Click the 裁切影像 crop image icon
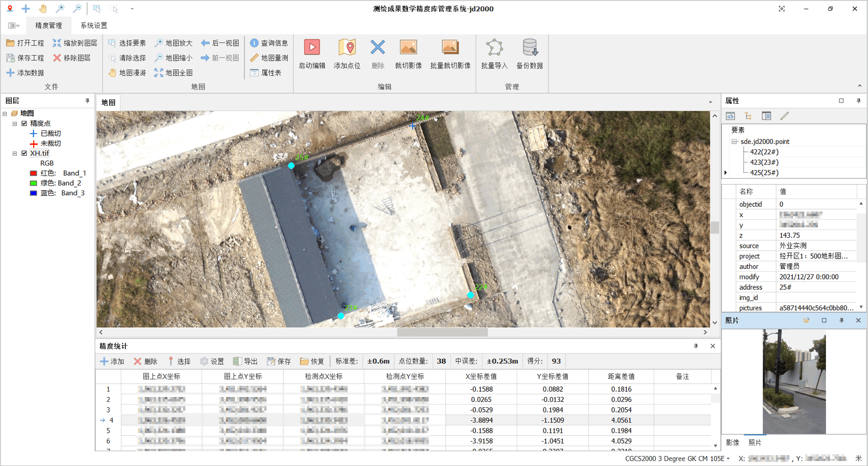Image resolution: width=868 pixels, height=466 pixels. (x=408, y=47)
